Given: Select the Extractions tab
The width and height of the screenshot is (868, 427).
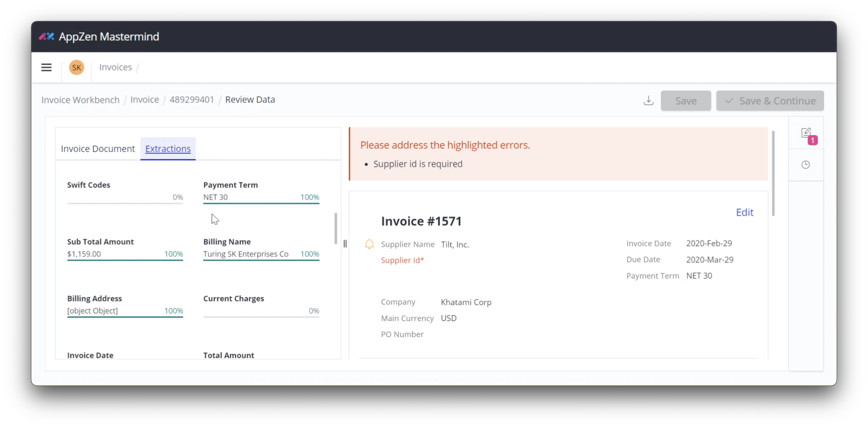Looking at the screenshot, I should pyautogui.click(x=168, y=148).
